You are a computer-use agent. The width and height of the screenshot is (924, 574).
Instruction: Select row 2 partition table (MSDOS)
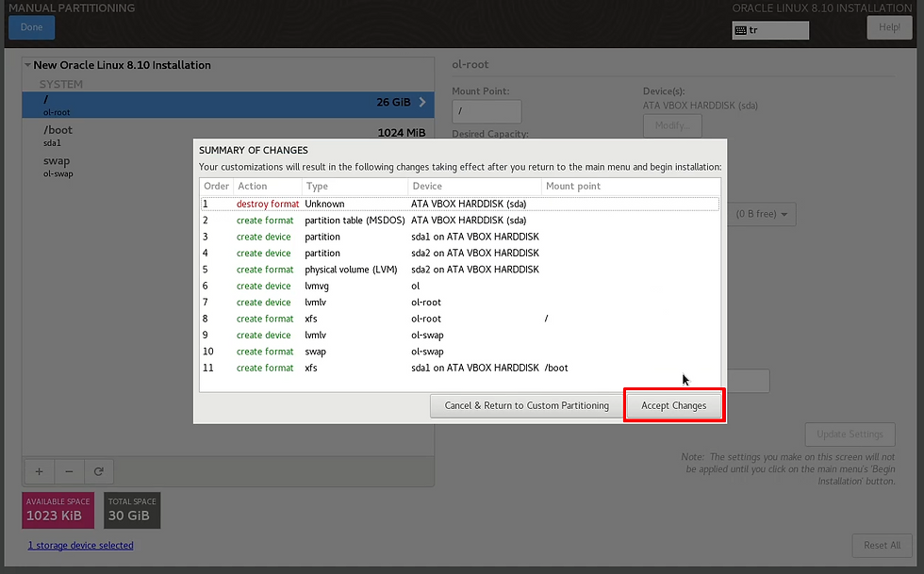[x=460, y=221]
